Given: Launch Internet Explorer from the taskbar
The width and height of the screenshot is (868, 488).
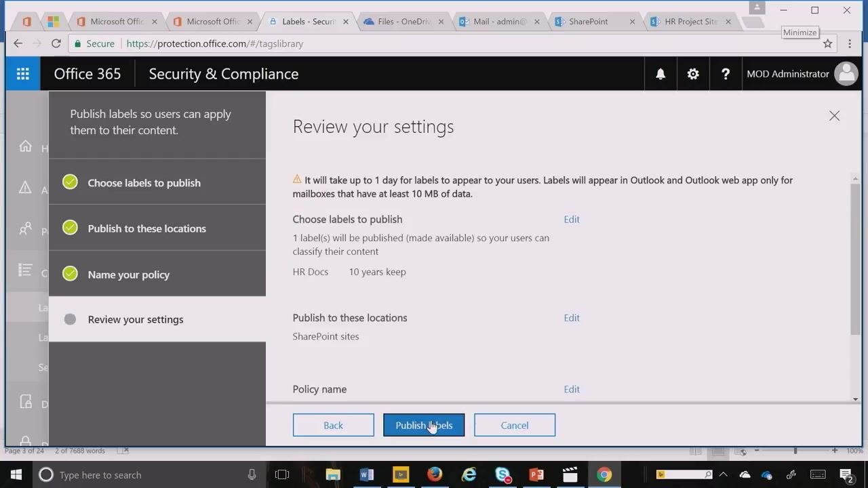Looking at the screenshot, I should (469, 474).
